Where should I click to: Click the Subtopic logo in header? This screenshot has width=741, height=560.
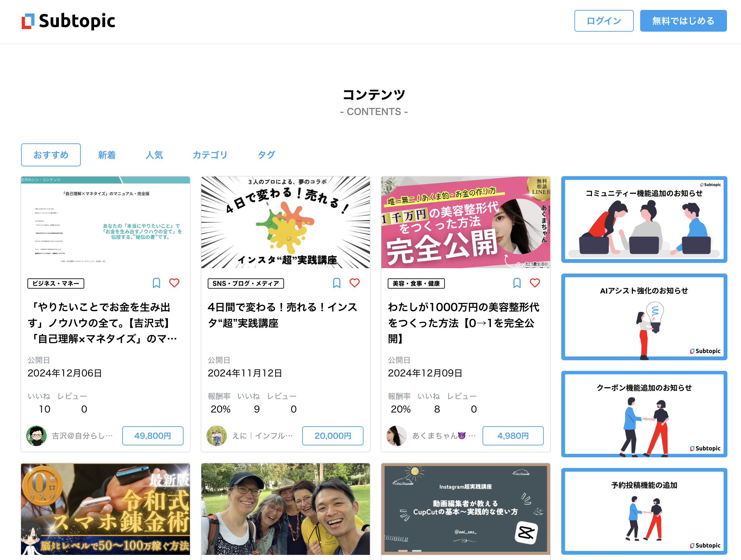pos(68,21)
